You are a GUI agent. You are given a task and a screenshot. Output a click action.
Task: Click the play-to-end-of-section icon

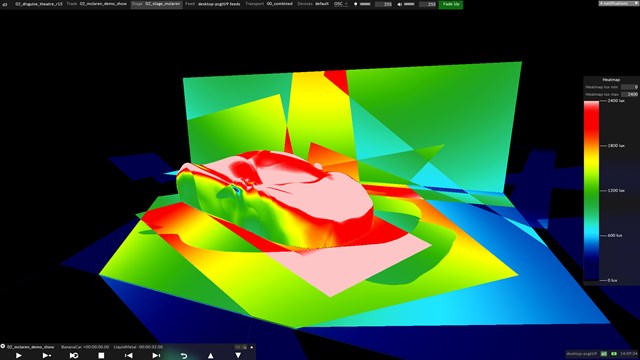[47, 356]
